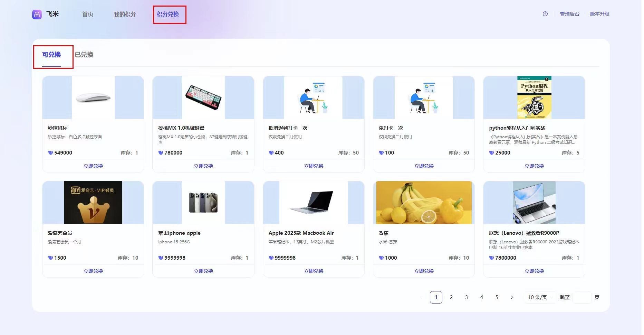Image resolution: width=644 pixels, height=335 pixels.
Task: Click the 飞米 purple logo icon
Action: pos(37,14)
